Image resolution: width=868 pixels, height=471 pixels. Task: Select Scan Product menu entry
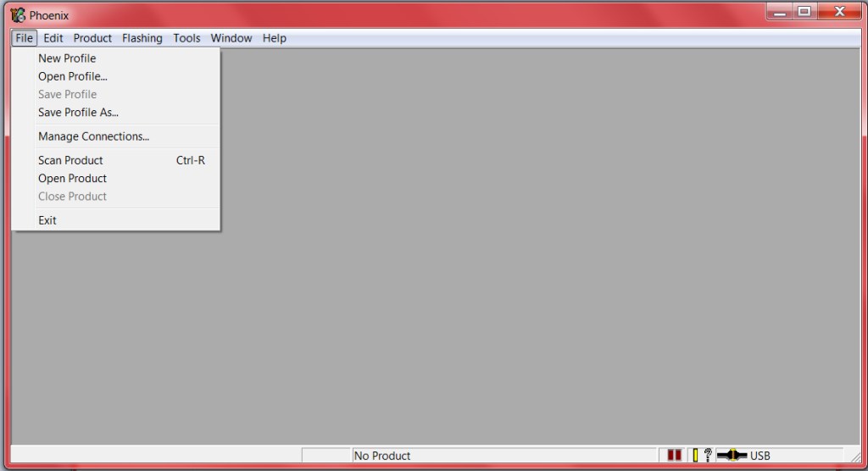(x=115, y=160)
